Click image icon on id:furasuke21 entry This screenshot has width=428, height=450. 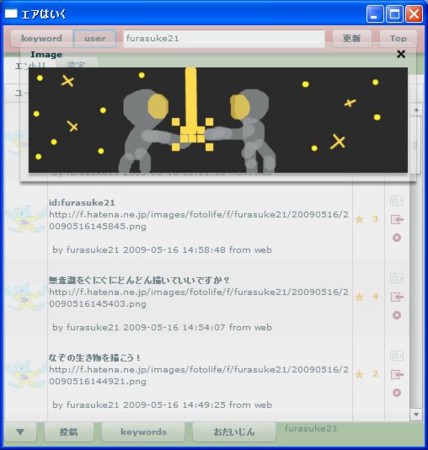(397, 201)
